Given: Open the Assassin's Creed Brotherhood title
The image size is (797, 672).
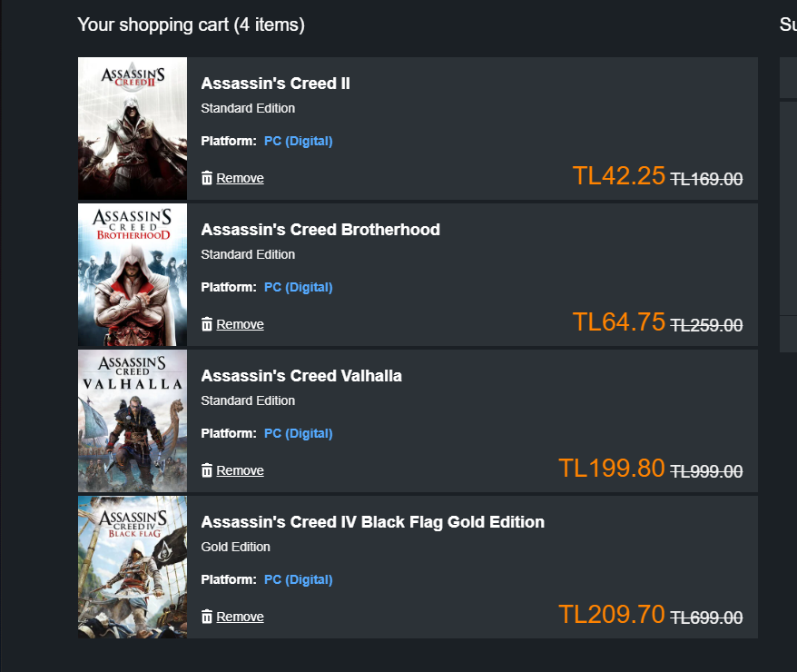Looking at the screenshot, I should (x=320, y=230).
